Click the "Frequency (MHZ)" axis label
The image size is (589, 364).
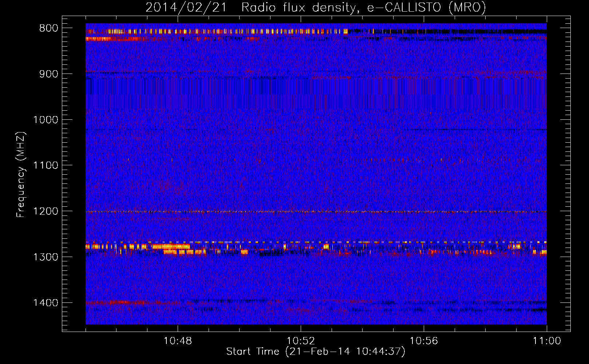21,175
